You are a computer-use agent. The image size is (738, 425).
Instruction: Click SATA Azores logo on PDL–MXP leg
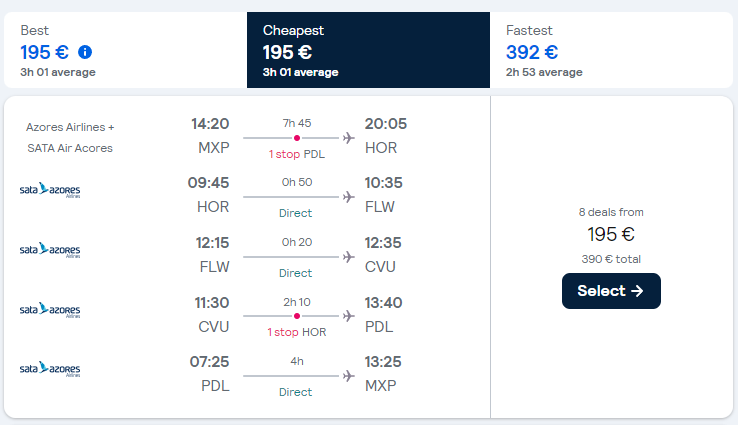click(x=50, y=369)
